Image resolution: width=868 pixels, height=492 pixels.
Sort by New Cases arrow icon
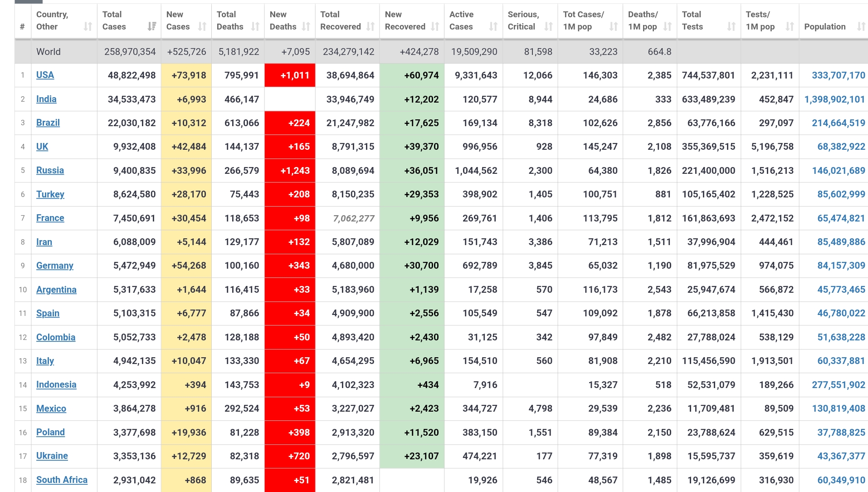202,27
